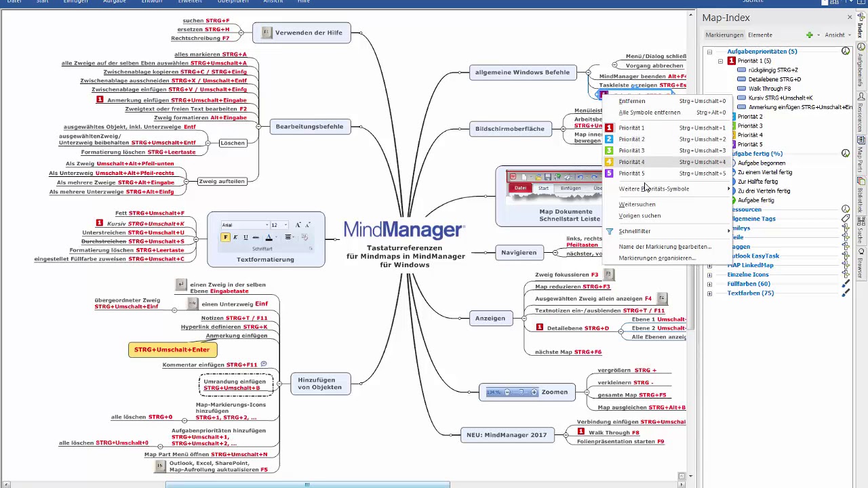The width and height of the screenshot is (868, 488).
Task: Click Priorität 2 in Map-Index tree
Action: coord(750,117)
